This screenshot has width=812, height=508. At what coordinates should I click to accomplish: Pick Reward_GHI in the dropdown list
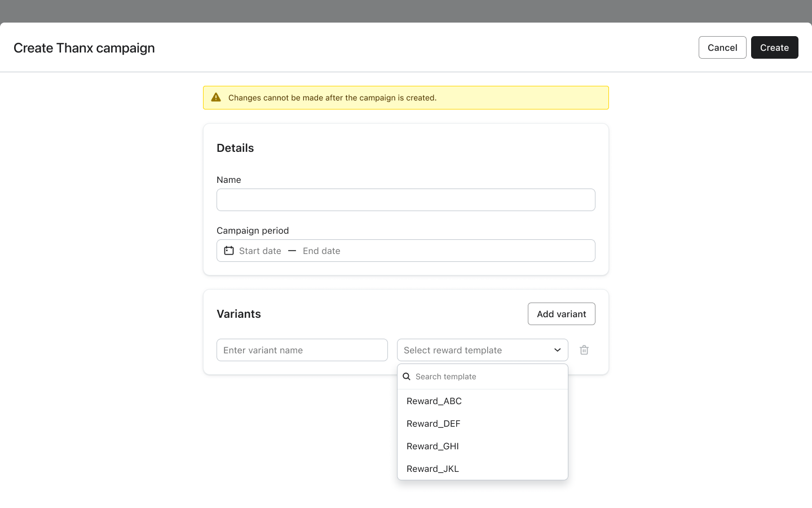tap(433, 446)
